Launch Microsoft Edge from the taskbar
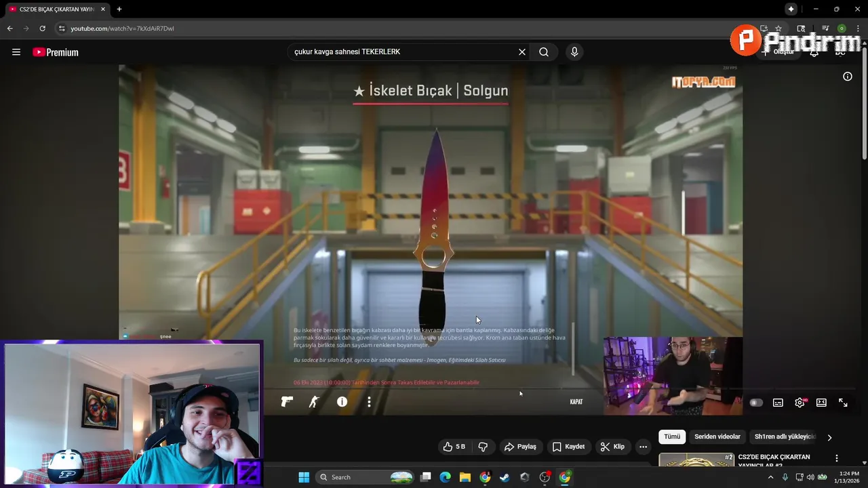 tap(445, 477)
